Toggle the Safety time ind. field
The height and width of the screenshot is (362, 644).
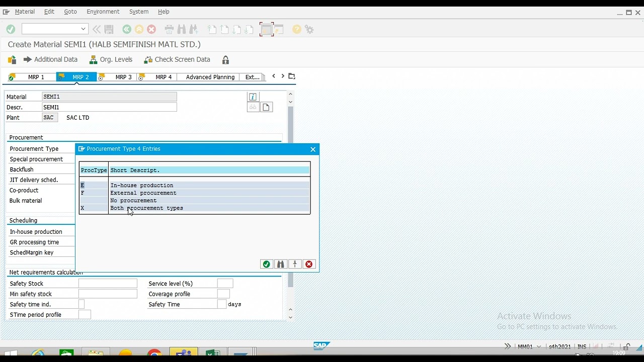82,304
